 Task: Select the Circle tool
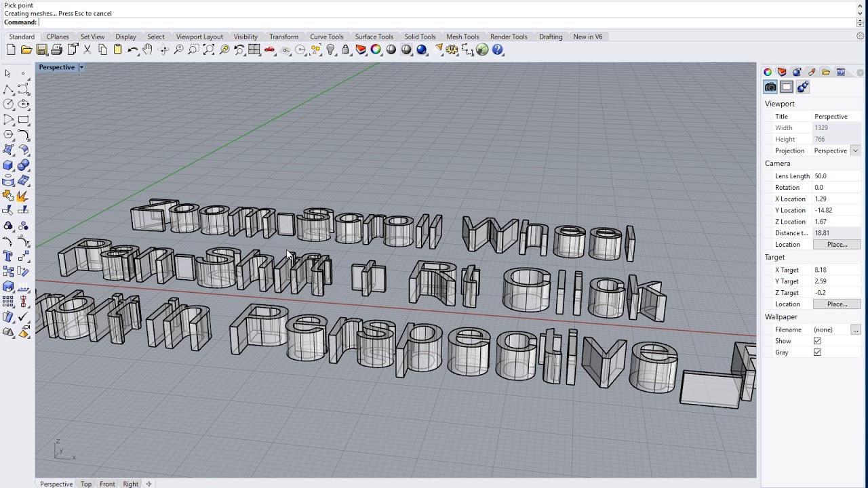(8, 104)
